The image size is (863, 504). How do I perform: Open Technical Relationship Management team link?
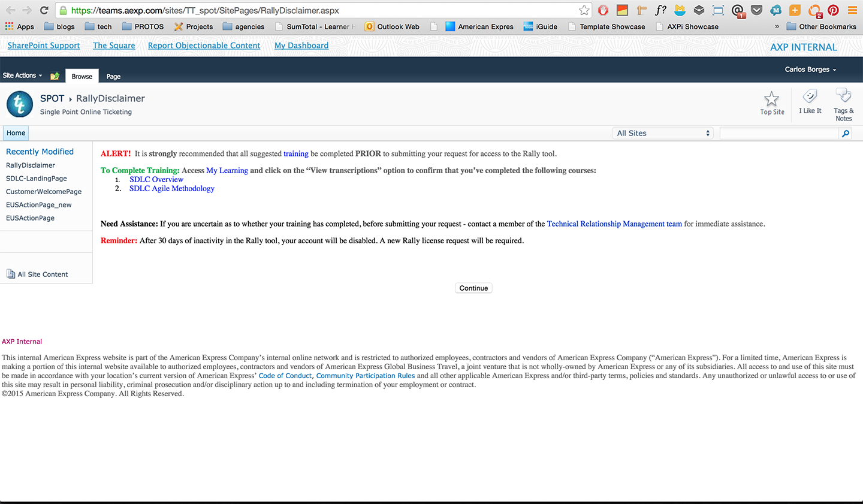tap(614, 224)
